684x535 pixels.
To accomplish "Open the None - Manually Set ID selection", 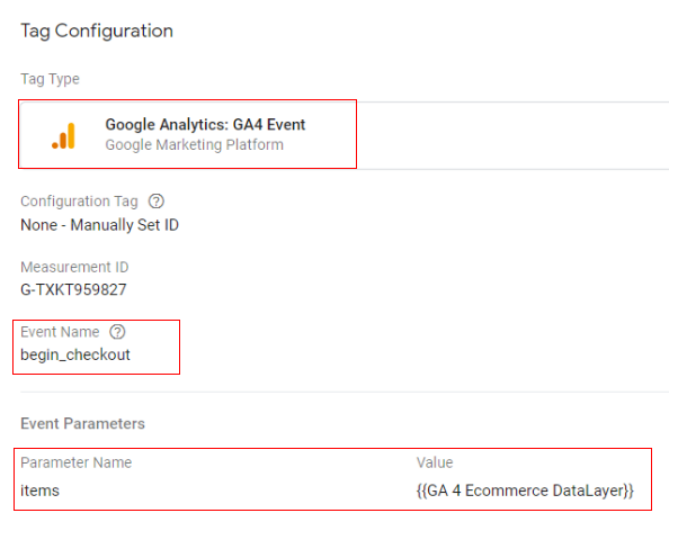I will point(99,225).
